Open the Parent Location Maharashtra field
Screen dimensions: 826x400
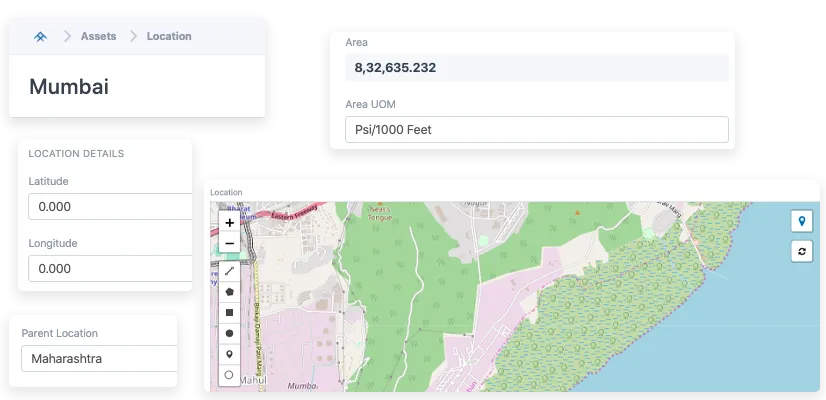(x=97, y=358)
